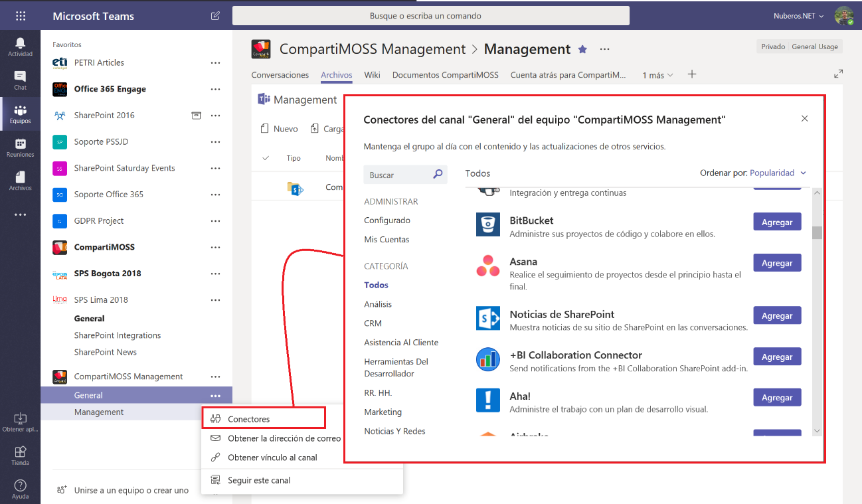This screenshot has width=862, height=504.
Task: Open the Tienda store icon
Action: pyautogui.click(x=20, y=456)
